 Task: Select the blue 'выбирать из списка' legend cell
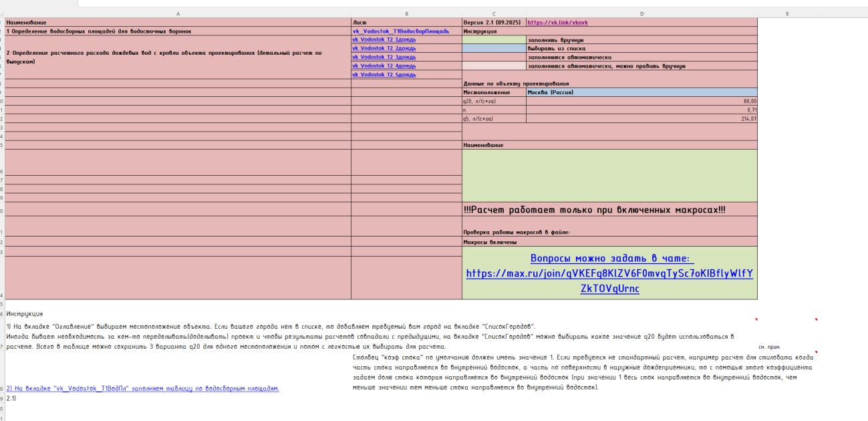(x=494, y=49)
